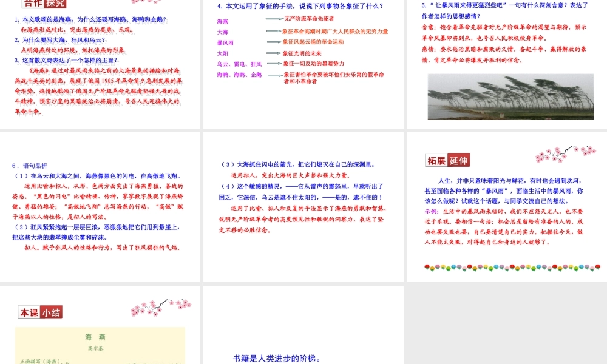Viewport: 607px width, 364px height.
Task: Click the wind-blown trees photo
Action: [x=510, y=96]
